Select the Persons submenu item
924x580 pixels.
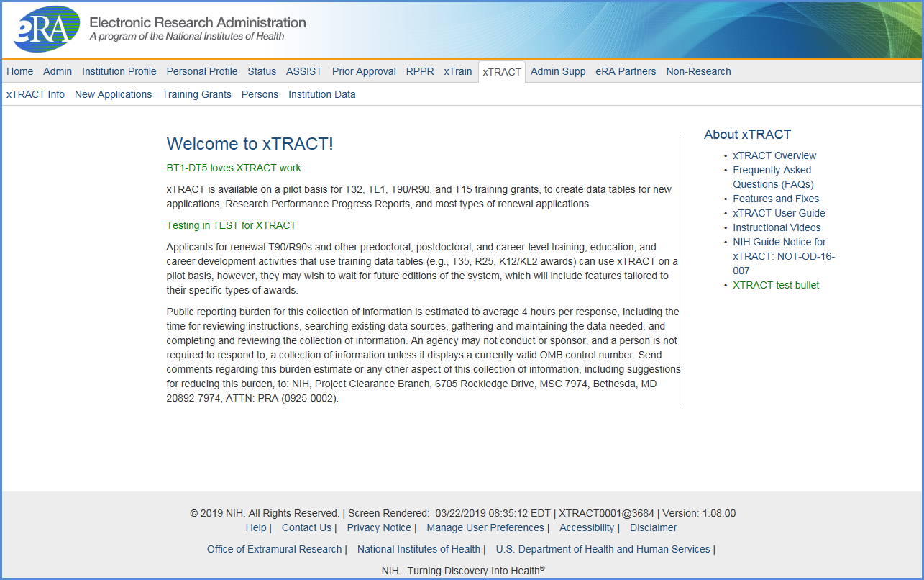tap(260, 94)
